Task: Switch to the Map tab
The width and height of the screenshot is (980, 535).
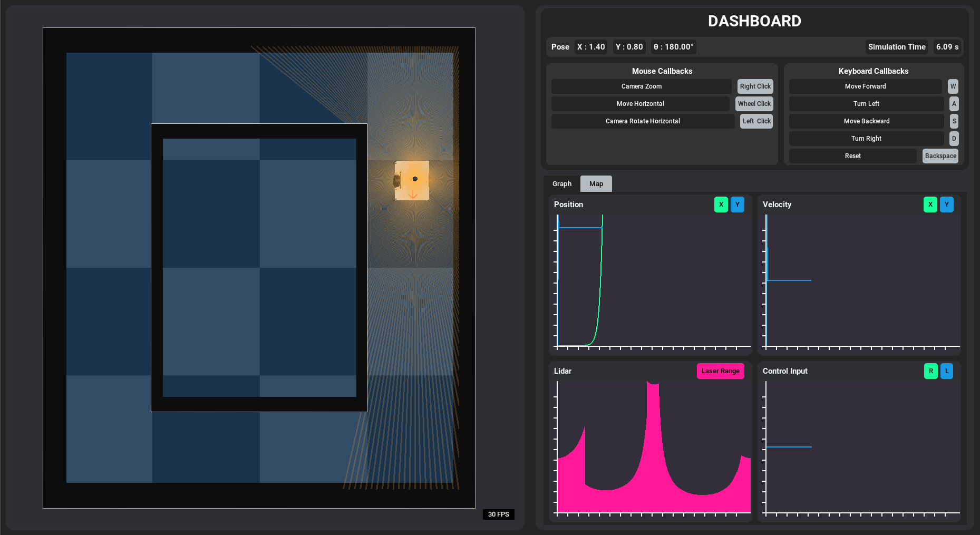Action: 596,184
